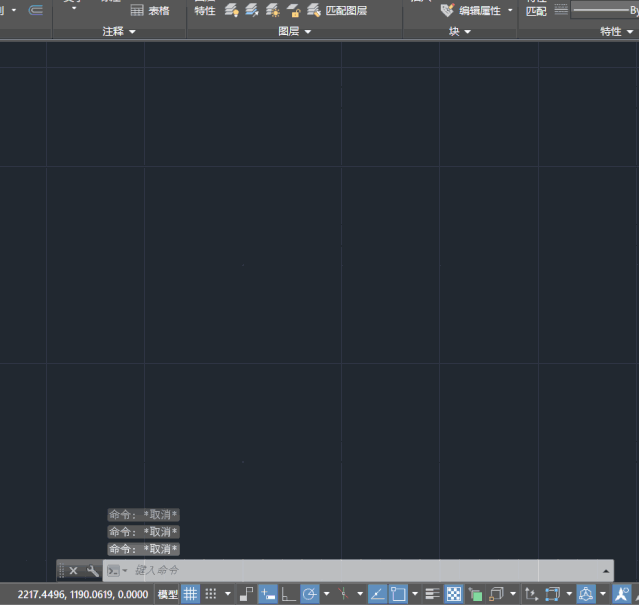
Task: Click the cursor coordinates readout
Action: coord(83,594)
